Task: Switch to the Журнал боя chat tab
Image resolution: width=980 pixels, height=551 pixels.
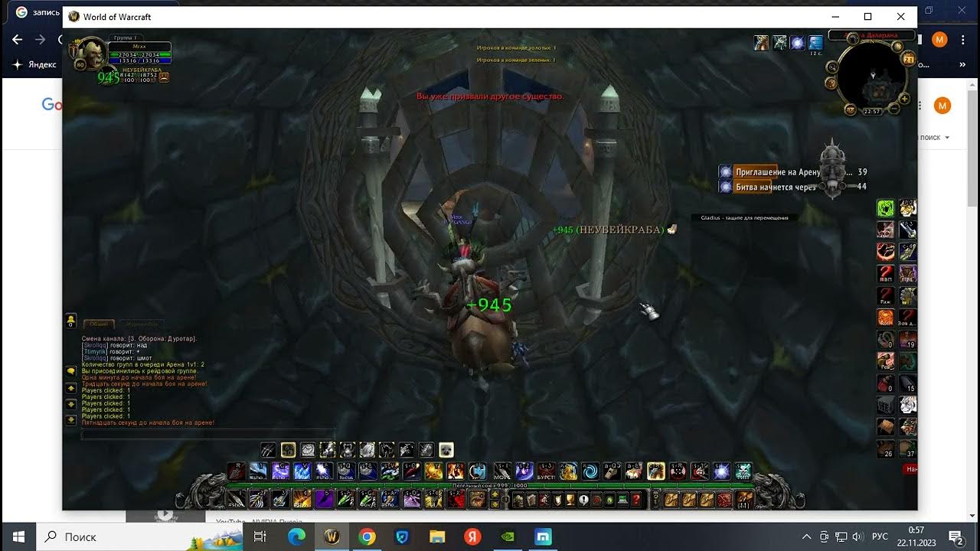Action: click(142, 324)
